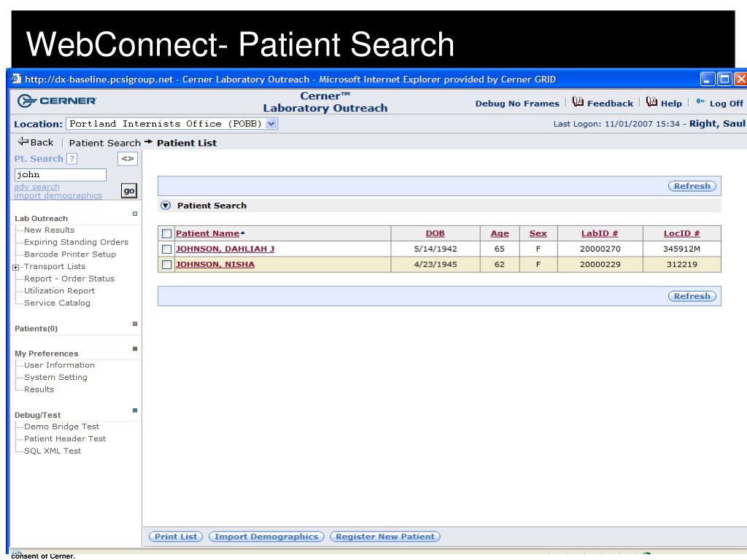
Task: Open Service Catalog
Action: pos(57,303)
